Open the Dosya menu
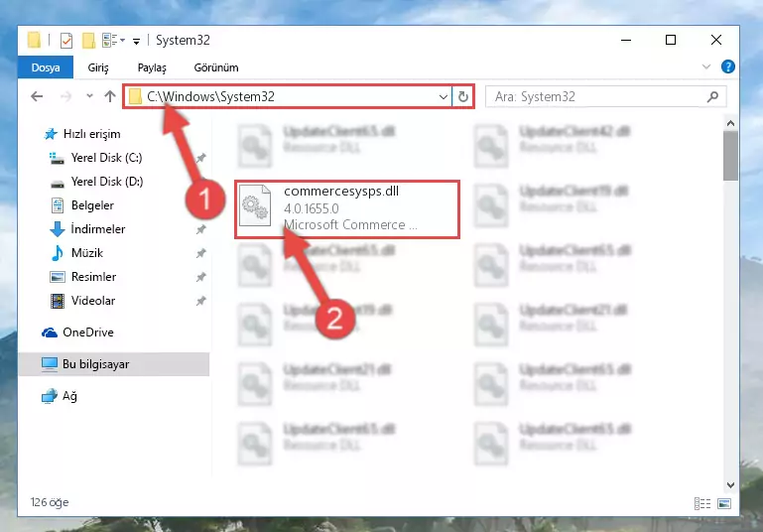The image size is (763, 532). 46,67
